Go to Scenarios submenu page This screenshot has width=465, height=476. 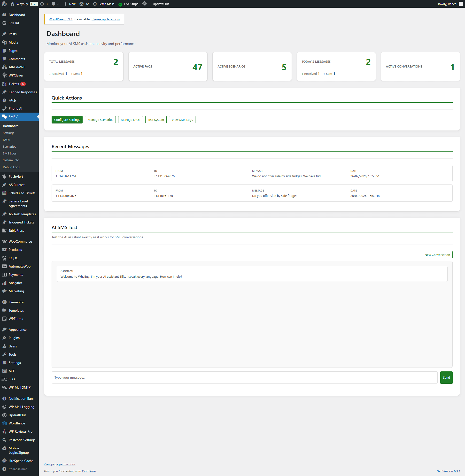tap(9, 146)
